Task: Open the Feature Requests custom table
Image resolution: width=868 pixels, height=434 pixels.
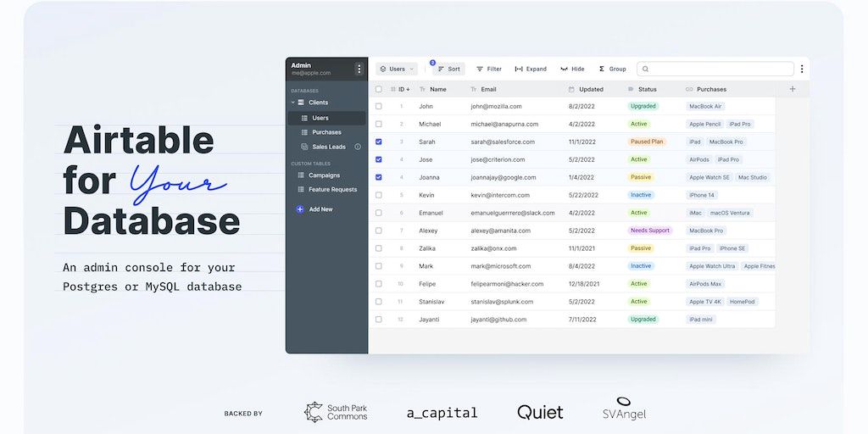Action: 332,189
